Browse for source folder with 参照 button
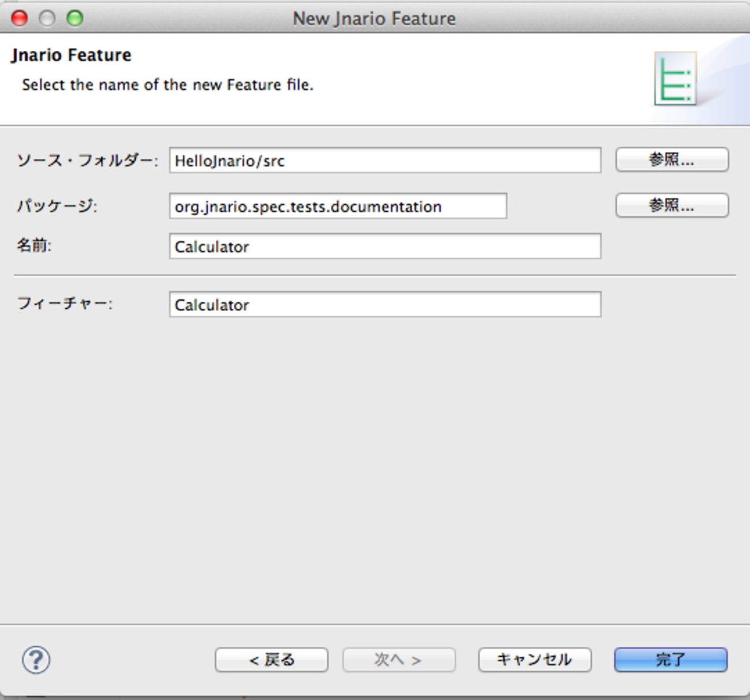The width and height of the screenshot is (750, 700). [671, 160]
